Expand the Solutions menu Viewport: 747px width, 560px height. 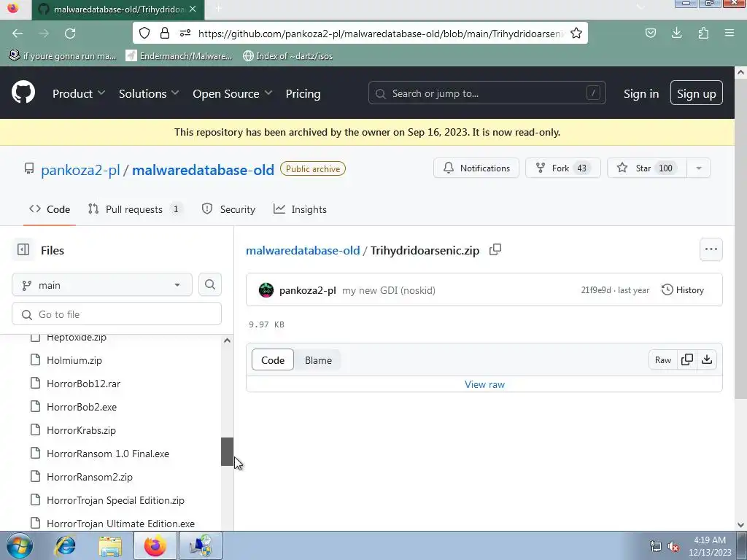point(149,93)
